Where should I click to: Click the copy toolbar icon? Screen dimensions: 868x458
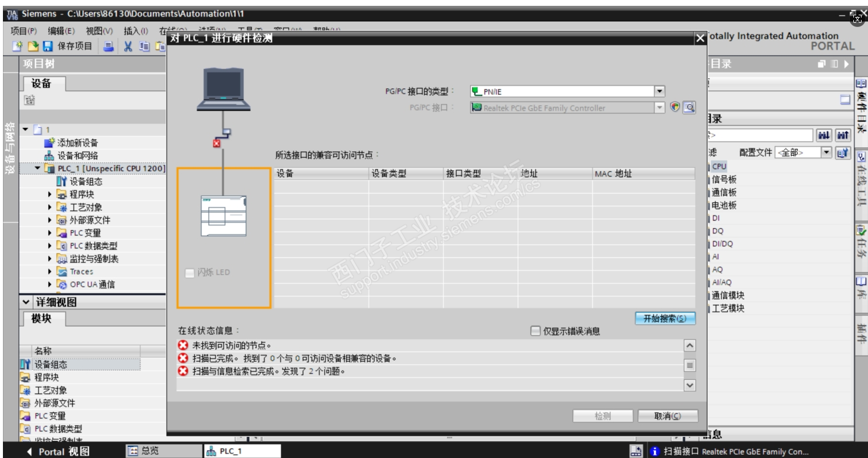[x=144, y=47]
